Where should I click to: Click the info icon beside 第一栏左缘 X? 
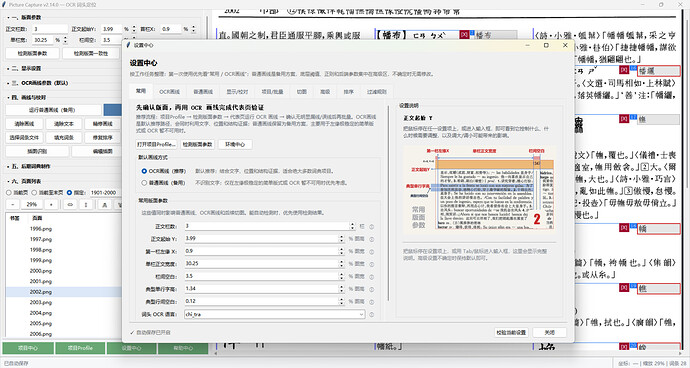pyautogui.click(x=371, y=251)
